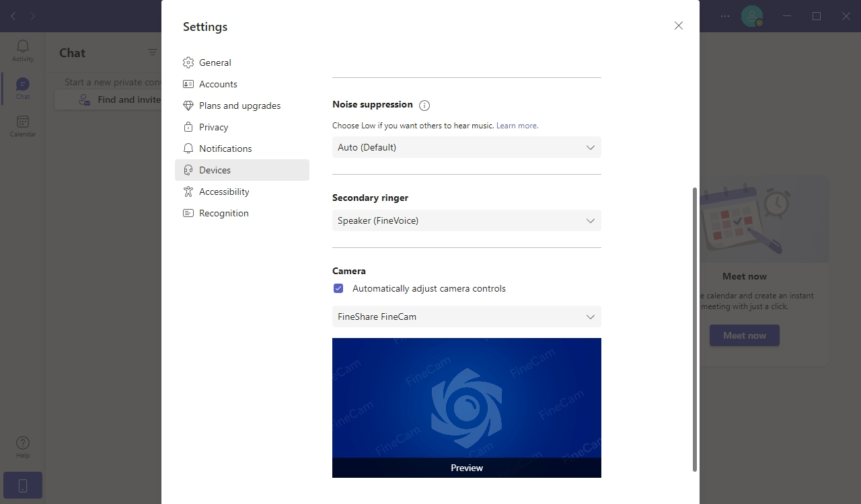Image resolution: width=861 pixels, height=504 pixels.
Task: Click the General gear icon
Action: coord(188,62)
